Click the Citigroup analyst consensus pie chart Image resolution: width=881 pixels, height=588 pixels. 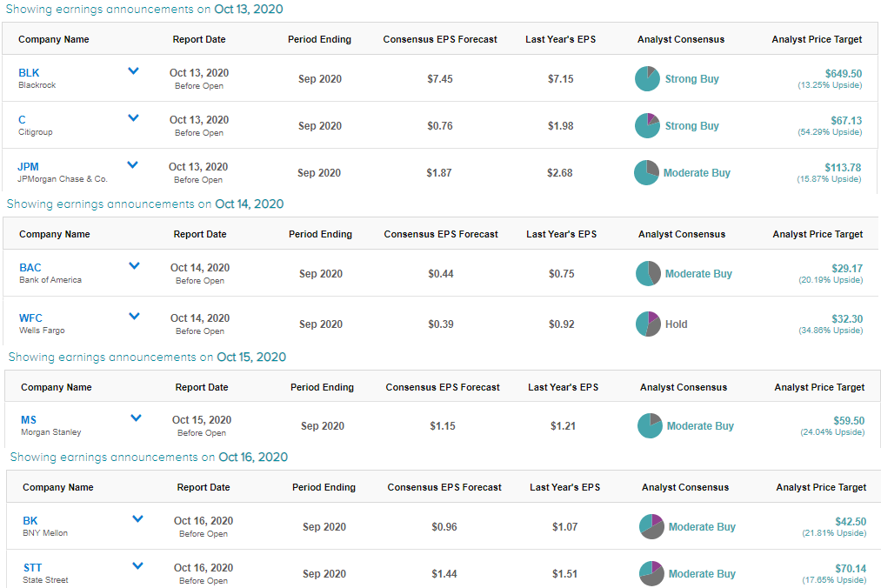point(647,126)
